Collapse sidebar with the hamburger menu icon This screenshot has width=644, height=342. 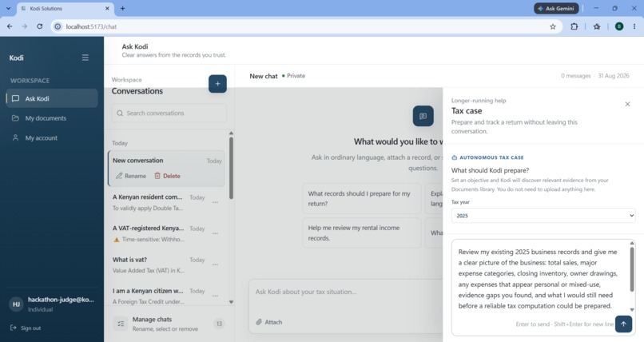tap(85, 58)
